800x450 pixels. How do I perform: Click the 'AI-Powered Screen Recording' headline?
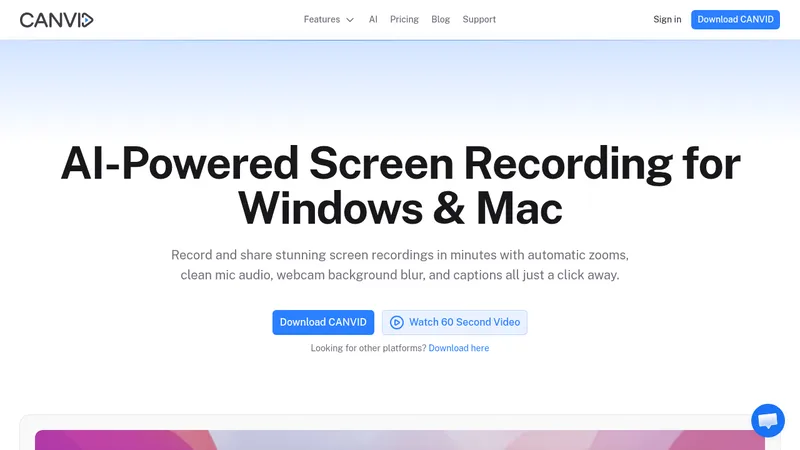(401, 185)
